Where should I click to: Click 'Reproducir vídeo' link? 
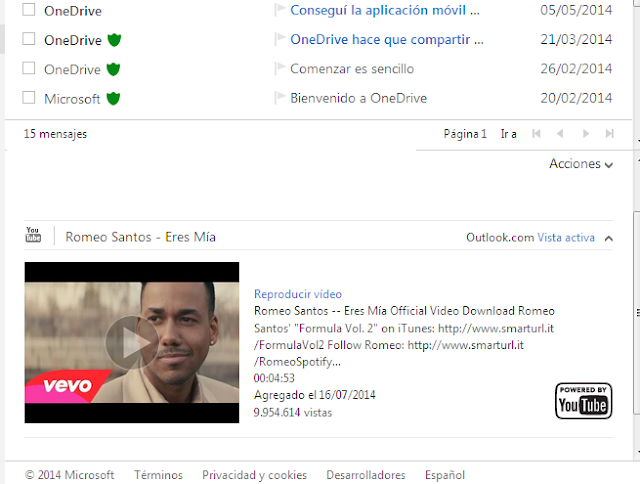point(298,294)
